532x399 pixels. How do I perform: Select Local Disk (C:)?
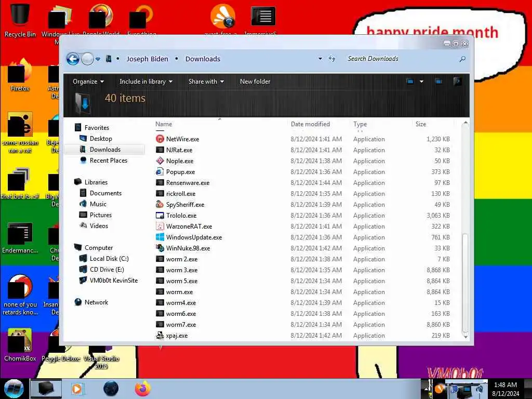coord(109,259)
